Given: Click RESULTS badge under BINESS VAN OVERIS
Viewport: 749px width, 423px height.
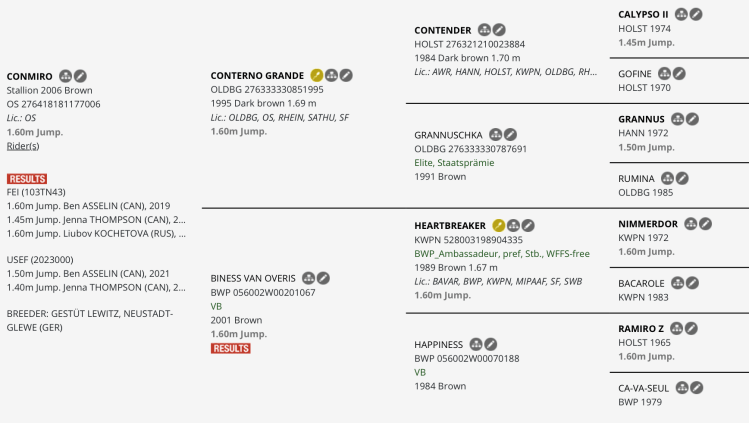Looking at the screenshot, I should 230,348.
